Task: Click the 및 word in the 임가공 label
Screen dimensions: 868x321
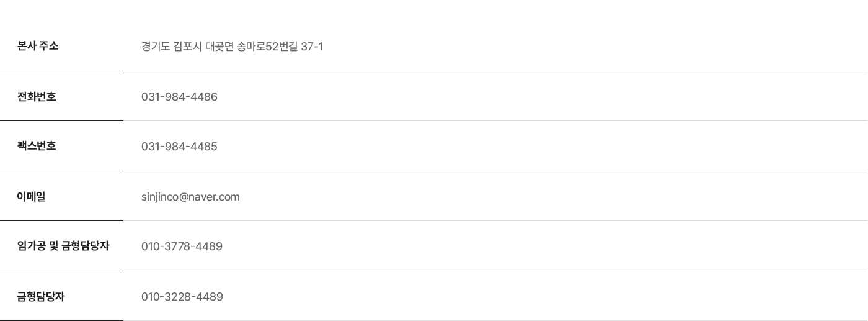Action: pos(54,246)
